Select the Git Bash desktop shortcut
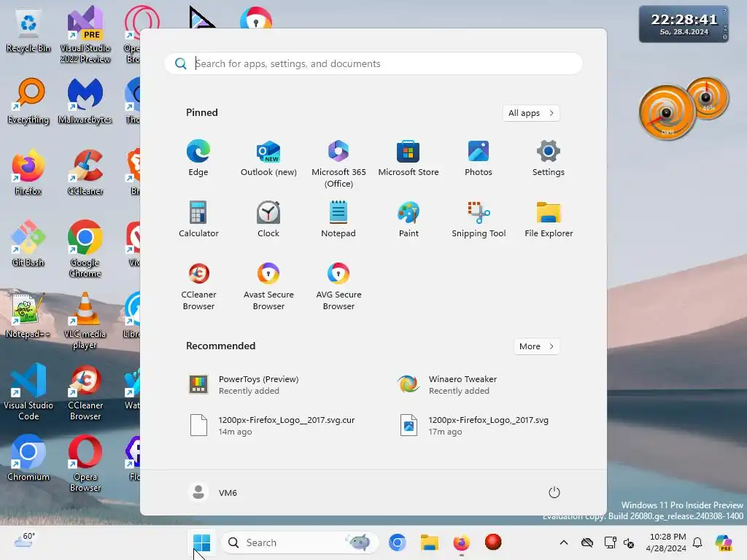The height and width of the screenshot is (560, 747). [28, 244]
